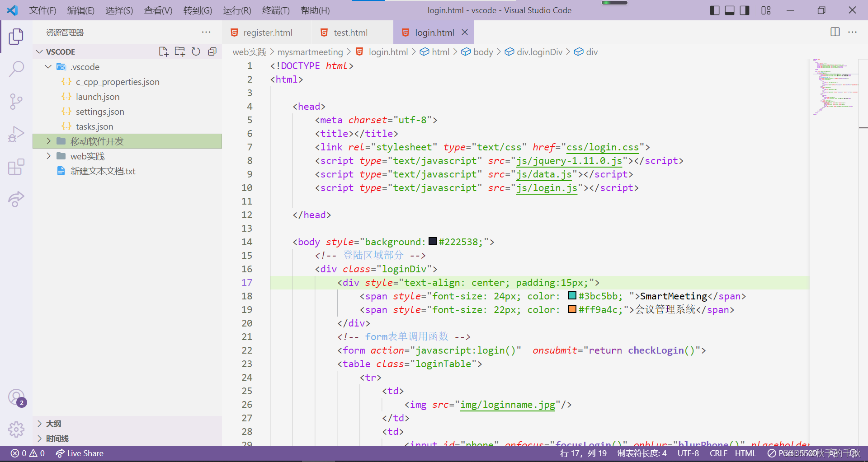
Task: Open the Manage gear icon
Action: (x=16, y=429)
